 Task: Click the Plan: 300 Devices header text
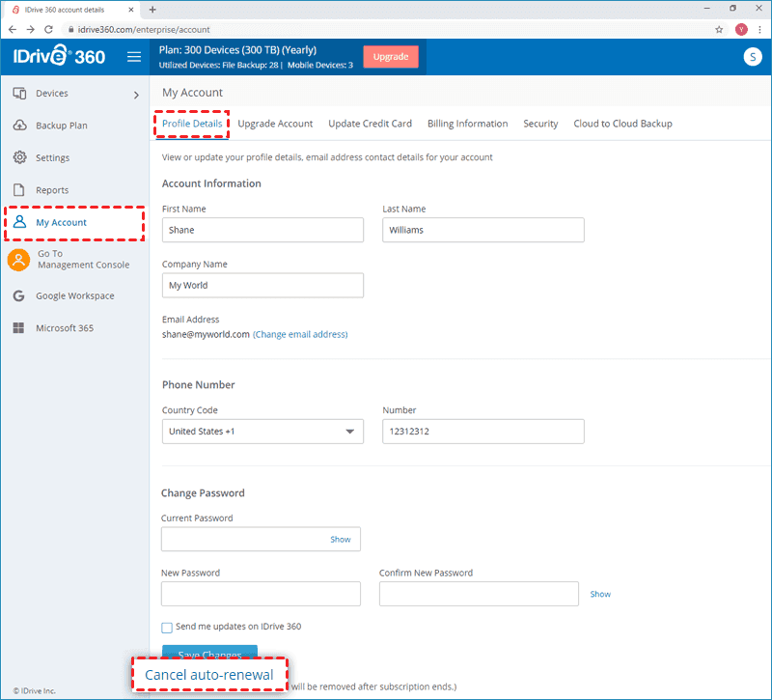237,50
